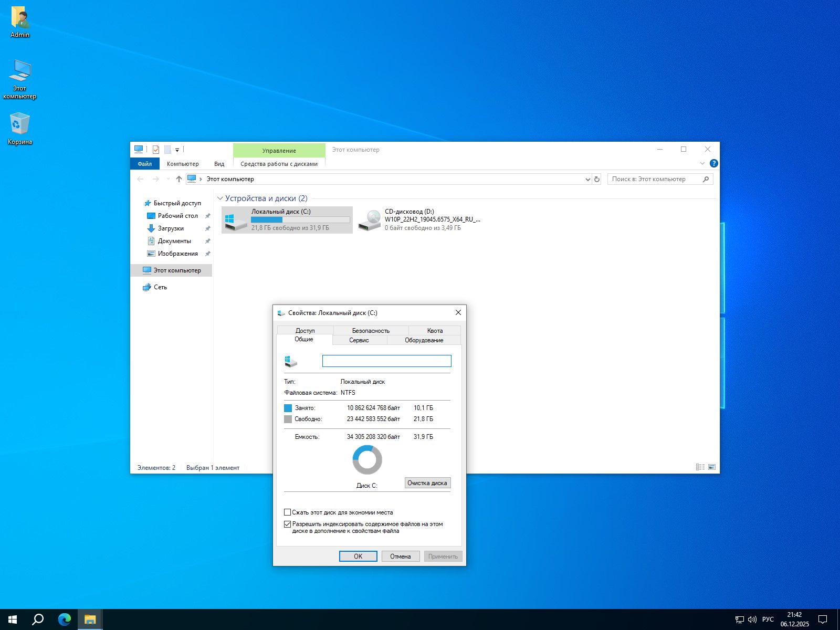Image resolution: width=840 pixels, height=630 pixels.
Task: Switch to large thumbnails view icon
Action: (712, 467)
